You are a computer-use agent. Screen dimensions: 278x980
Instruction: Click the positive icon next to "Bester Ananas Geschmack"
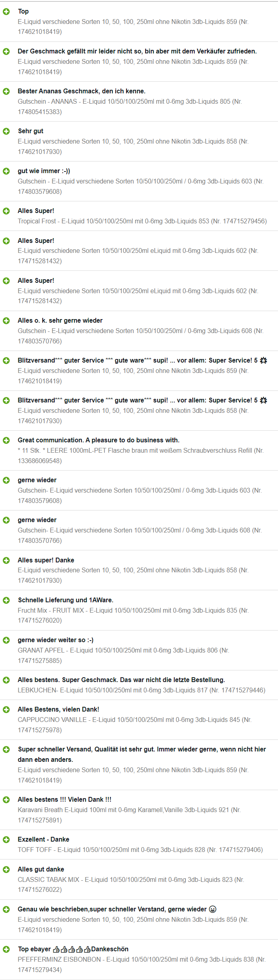click(6, 91)
